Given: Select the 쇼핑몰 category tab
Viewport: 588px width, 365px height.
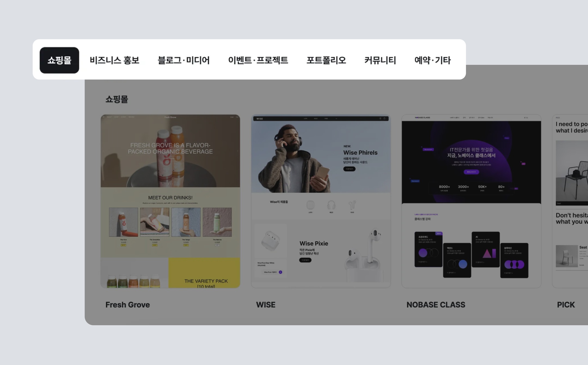Looking at the screenshot, I should tap(59, 60).
